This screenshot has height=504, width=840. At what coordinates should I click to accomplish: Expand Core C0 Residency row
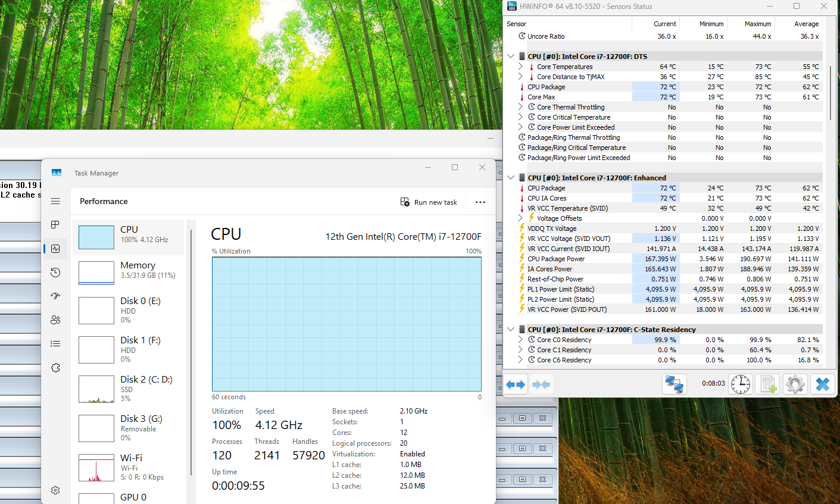click(x=520, y=340)
